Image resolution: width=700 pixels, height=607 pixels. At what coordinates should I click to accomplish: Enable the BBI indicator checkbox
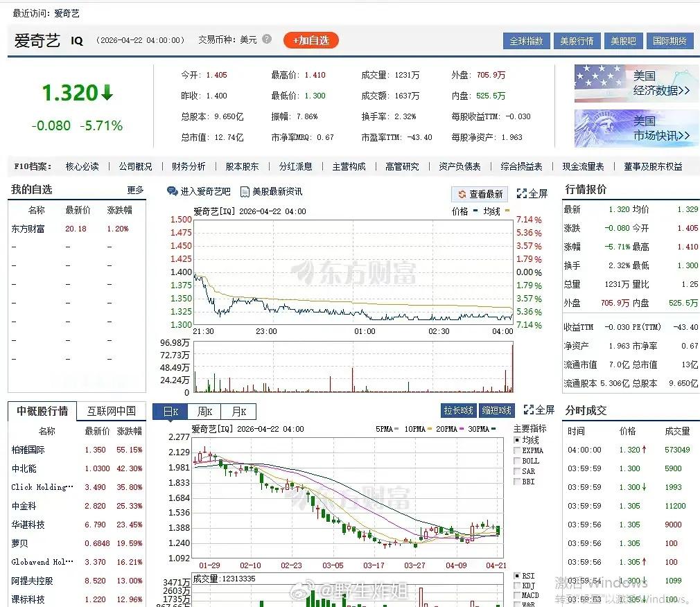click(517, 482)
